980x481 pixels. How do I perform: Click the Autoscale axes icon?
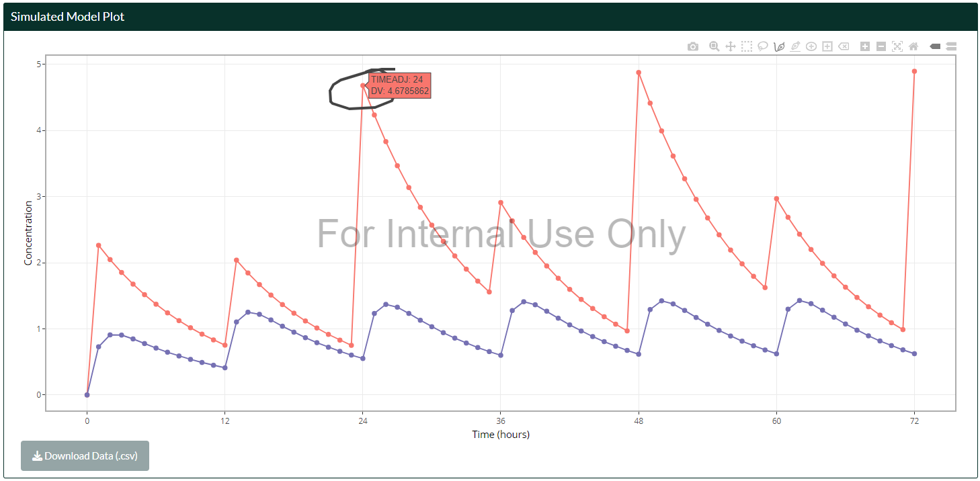coord(897,46)
